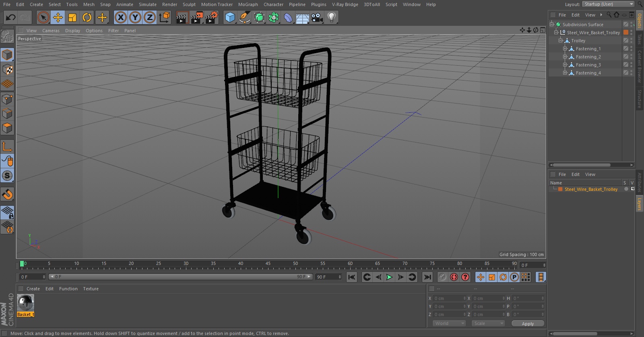
Task: Collapse Subdivision Surface node
Action: point(552,25)
